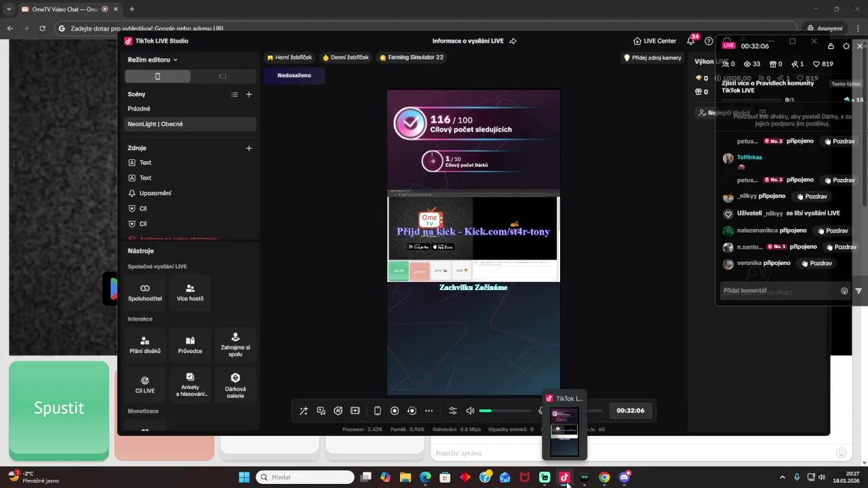This screenshot has height=488, width=868.
Task: Open the Farming Simulator 22 tab
Action: [x=412, y=58]
